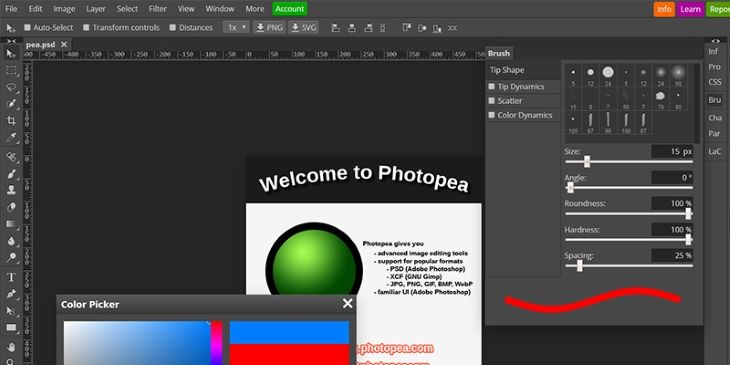Viewport: 730px width, 365px height.
Task: Click the align bottom edges icon
Action: [437, 28]
